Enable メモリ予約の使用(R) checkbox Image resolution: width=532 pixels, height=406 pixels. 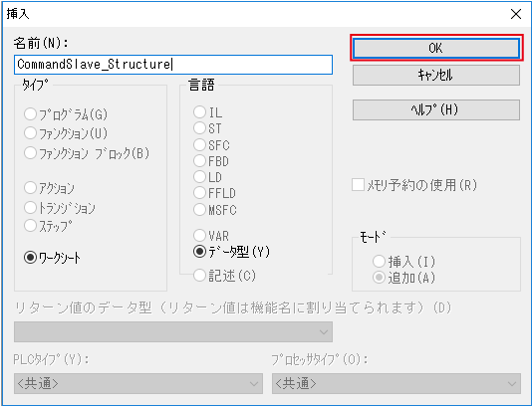(x=358, y=185)
